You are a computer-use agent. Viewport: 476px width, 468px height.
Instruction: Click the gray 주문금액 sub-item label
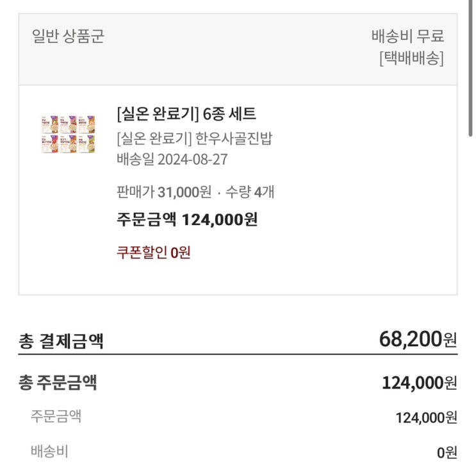coord(56,417)
